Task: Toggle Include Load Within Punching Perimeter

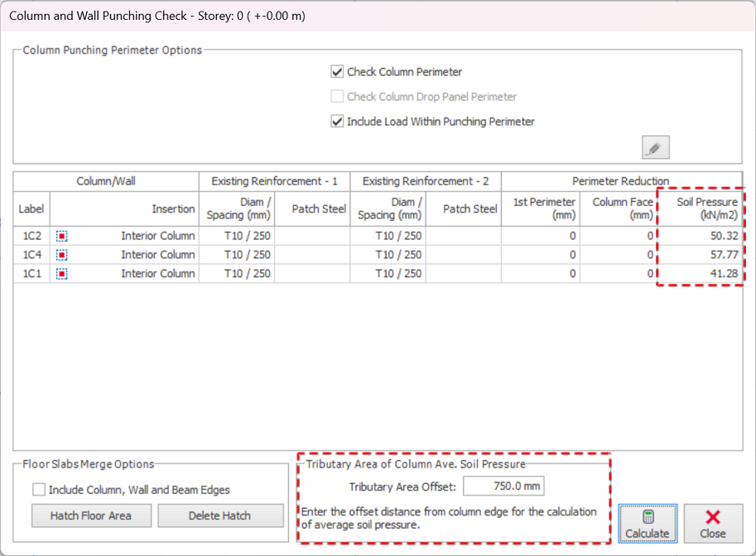Action: coord(337,122)
